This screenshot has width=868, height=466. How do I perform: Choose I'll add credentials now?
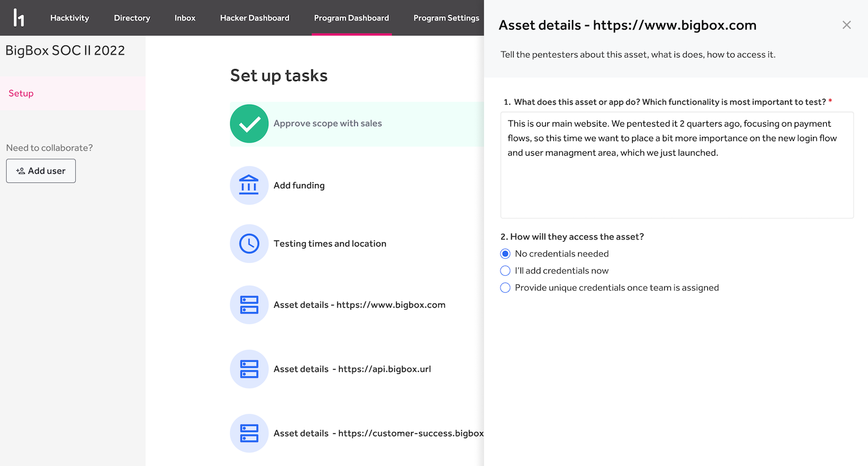click(505, 270)
